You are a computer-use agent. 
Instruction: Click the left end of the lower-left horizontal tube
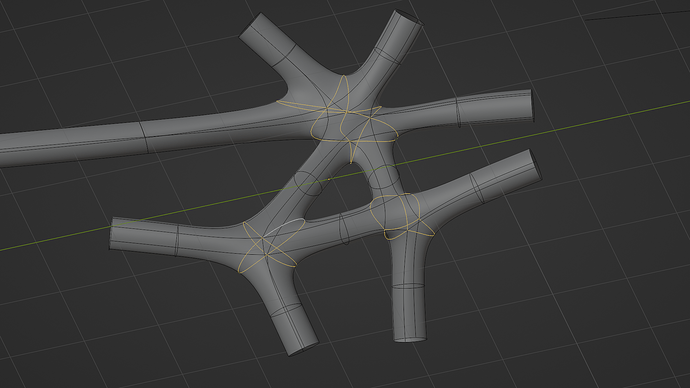click(111, 234)
